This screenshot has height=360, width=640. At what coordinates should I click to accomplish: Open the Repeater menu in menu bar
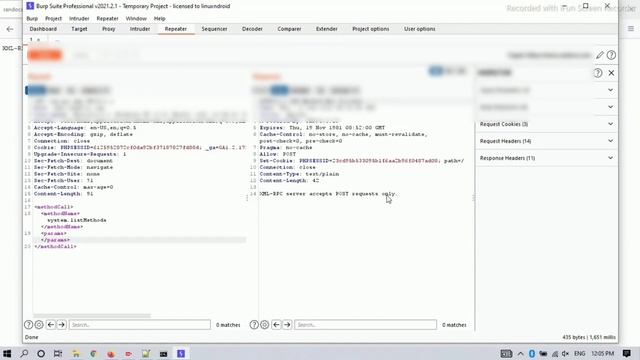click(x=107, y=18)
